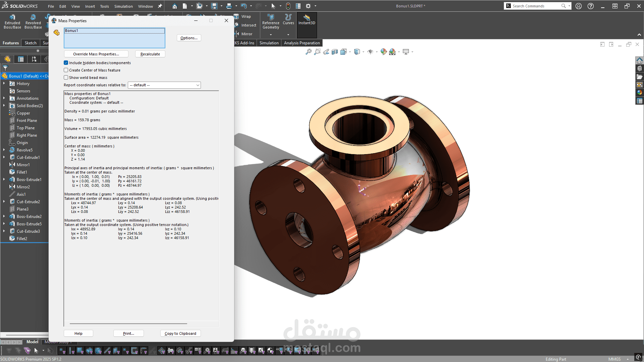
Task: Click the Revolved Boss/Base tool
Action: [33, 21]
